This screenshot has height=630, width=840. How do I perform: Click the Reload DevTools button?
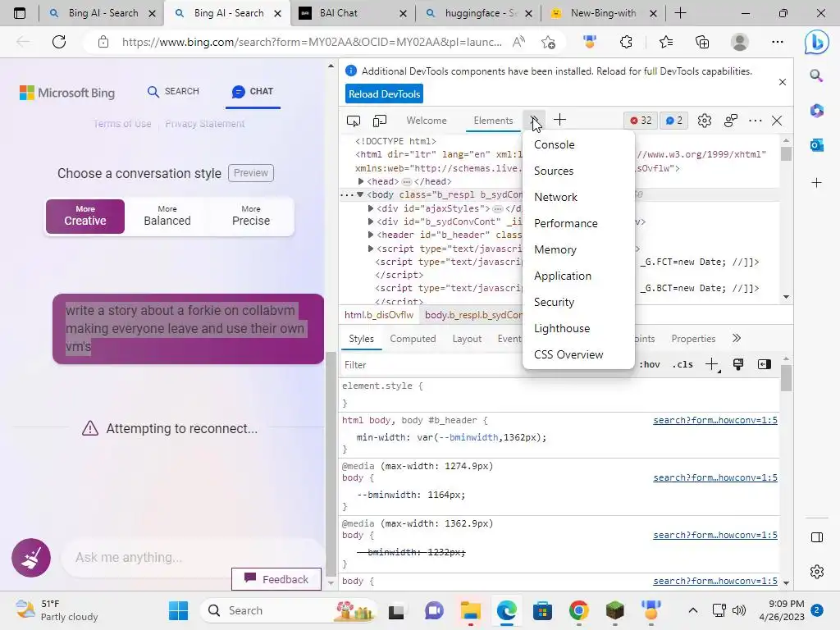(x=384, y=94)
